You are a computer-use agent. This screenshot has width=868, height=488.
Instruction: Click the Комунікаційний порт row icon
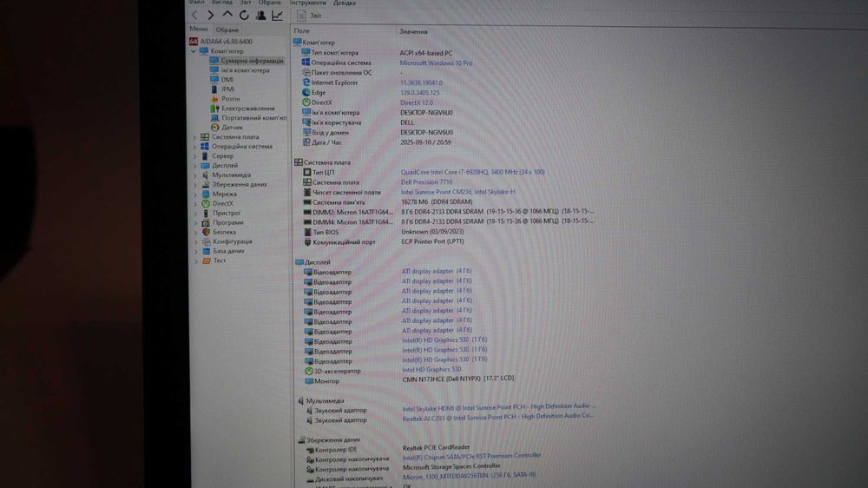(x=308, y=242)
